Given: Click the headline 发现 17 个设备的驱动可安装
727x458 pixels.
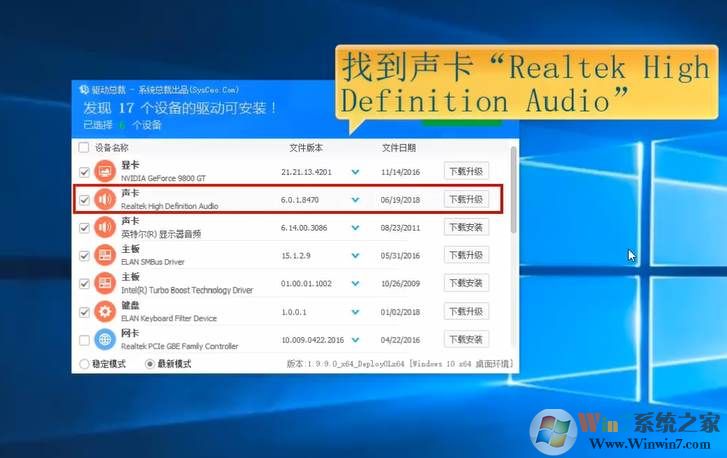Looking at the screenshot, I should tap(180, 108).
